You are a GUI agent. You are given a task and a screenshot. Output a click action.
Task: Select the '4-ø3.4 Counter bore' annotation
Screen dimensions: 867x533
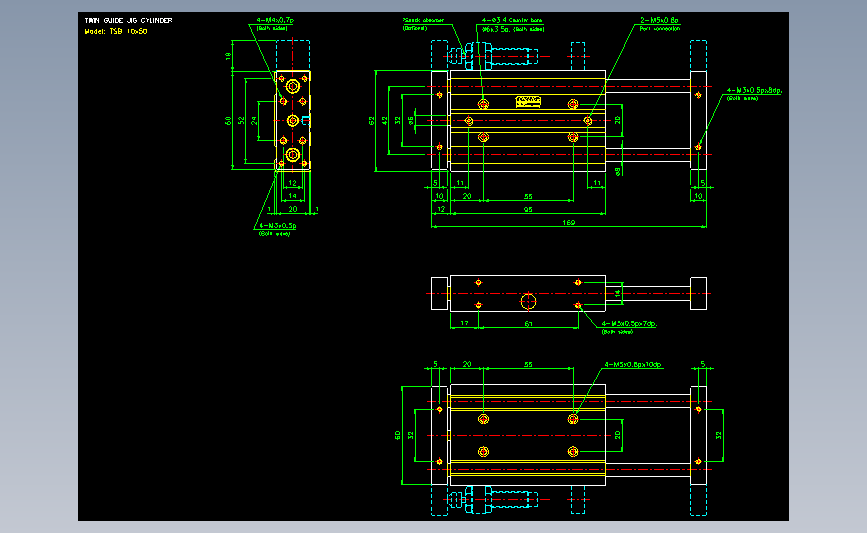[512, 20]
